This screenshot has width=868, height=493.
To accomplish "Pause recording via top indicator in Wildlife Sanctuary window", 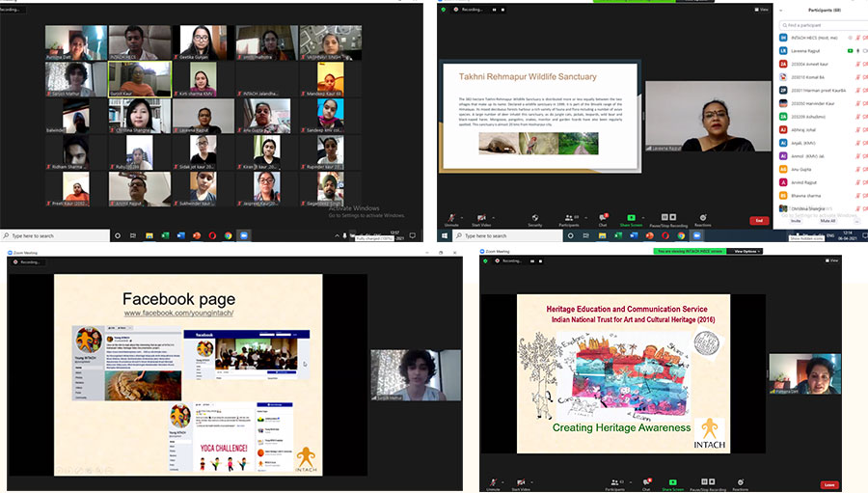I will [x=494, y=10].
